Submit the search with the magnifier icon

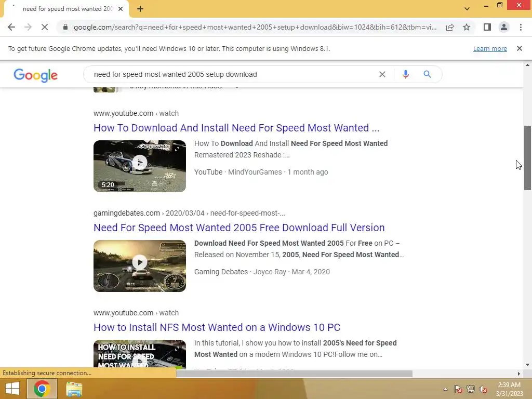tap(427, 74)
